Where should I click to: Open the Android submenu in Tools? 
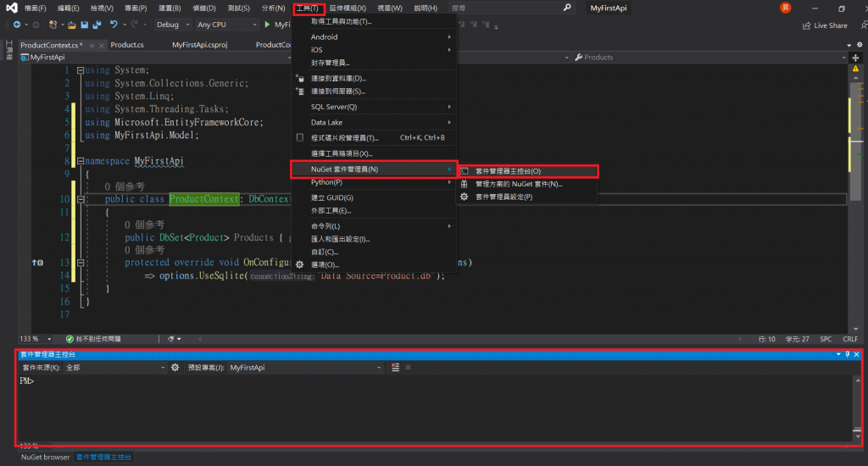pos(374,37)
